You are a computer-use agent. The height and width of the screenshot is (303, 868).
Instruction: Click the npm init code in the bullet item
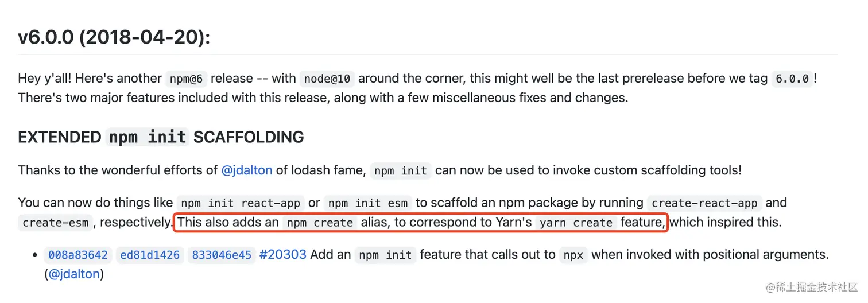(385, 255)
